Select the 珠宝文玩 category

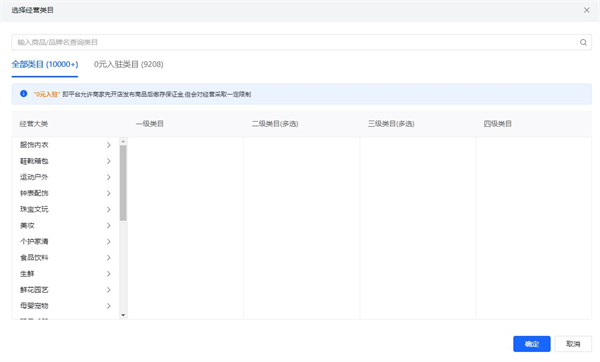[x=65, y=209]
